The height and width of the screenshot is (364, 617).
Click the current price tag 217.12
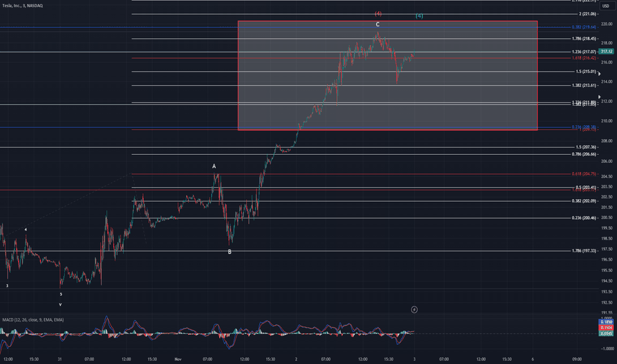pos(606,52)
